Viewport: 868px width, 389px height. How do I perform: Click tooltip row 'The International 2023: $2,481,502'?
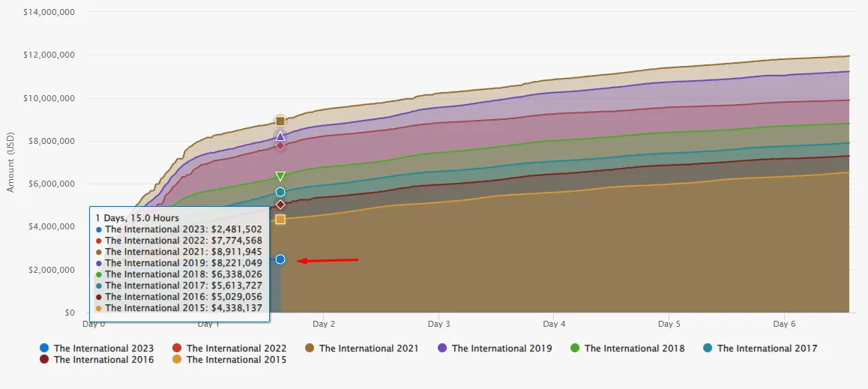coord(179,229)
